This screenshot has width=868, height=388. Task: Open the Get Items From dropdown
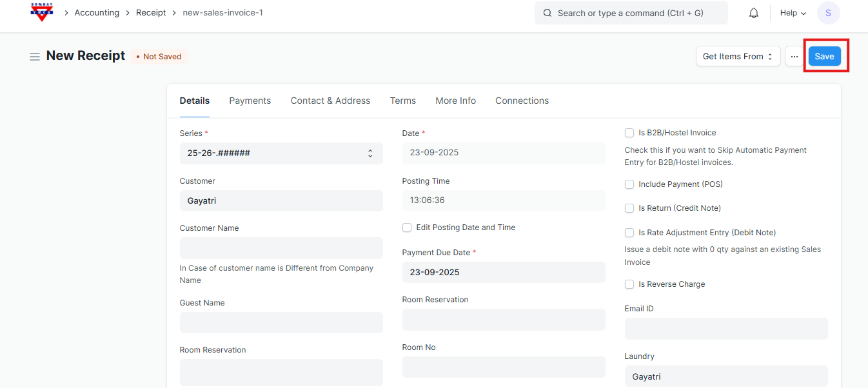[738, 57]
